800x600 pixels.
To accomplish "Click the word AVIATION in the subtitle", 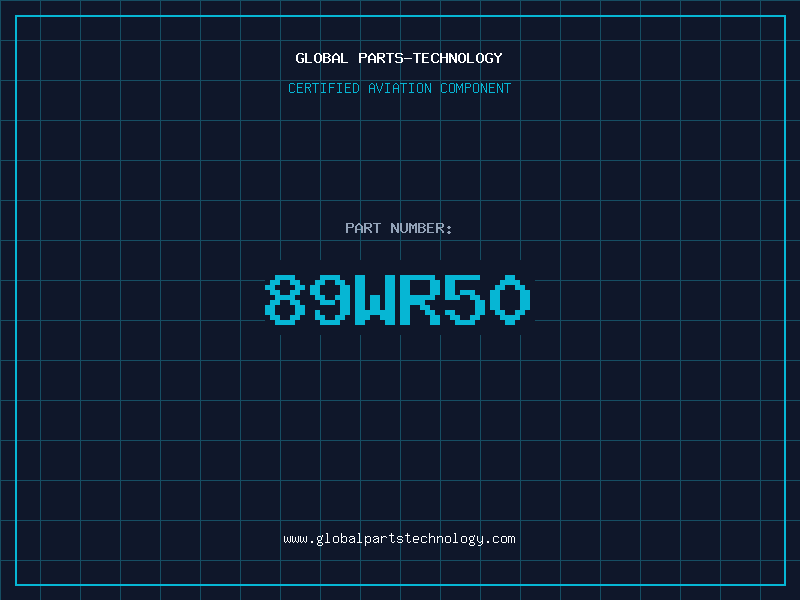I will (400, 88).
